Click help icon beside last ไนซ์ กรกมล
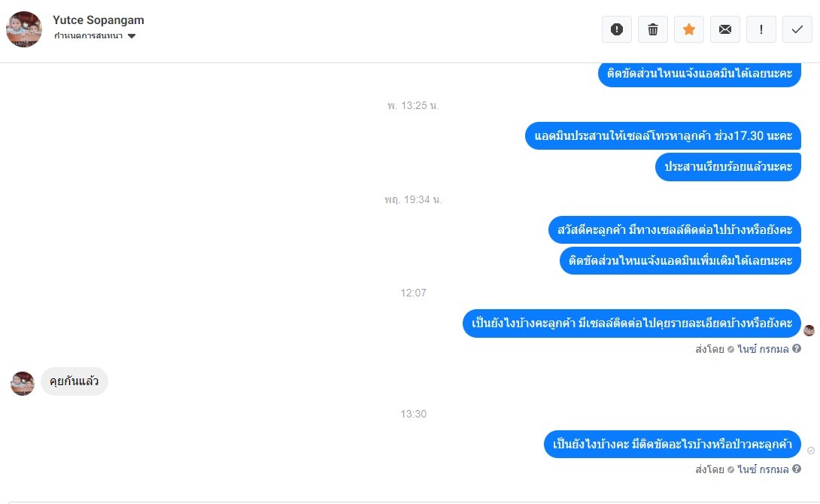The height and width of the screenshot is (504, 820). pos(797,469)
